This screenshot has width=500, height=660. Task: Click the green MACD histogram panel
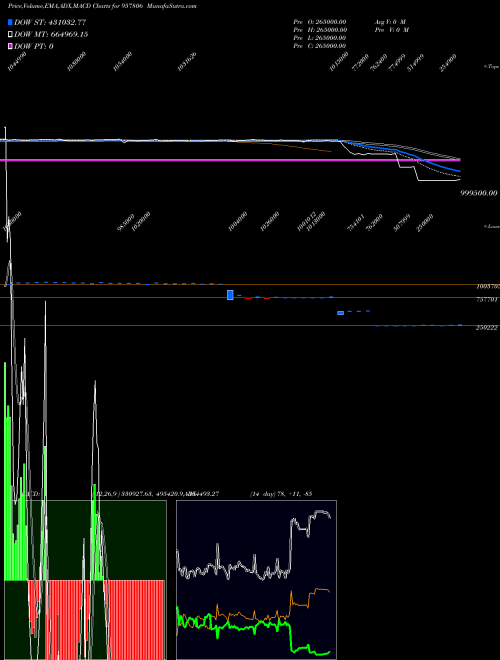click(85, 580)
